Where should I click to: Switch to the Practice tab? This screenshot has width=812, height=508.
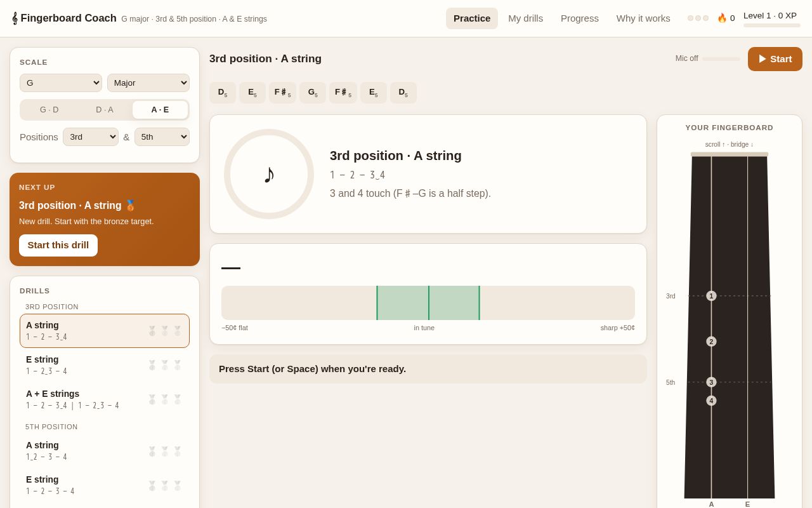coord(472,18)
